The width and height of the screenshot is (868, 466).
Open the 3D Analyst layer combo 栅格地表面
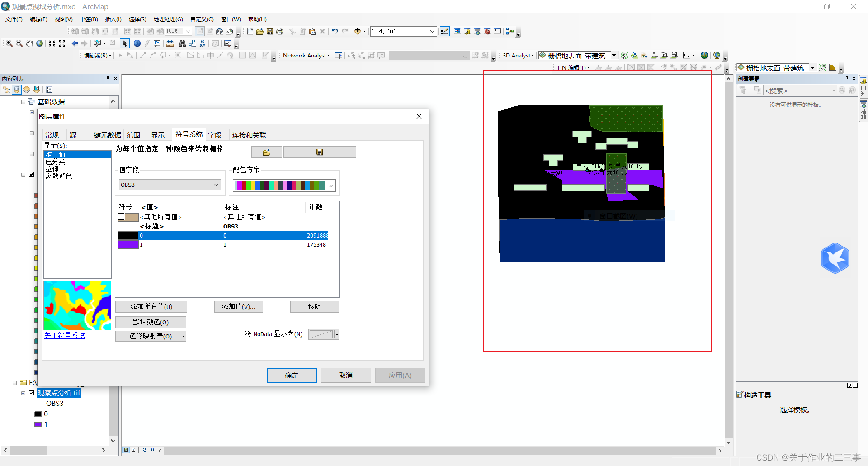pyautogui.click(x=614, y=55)
